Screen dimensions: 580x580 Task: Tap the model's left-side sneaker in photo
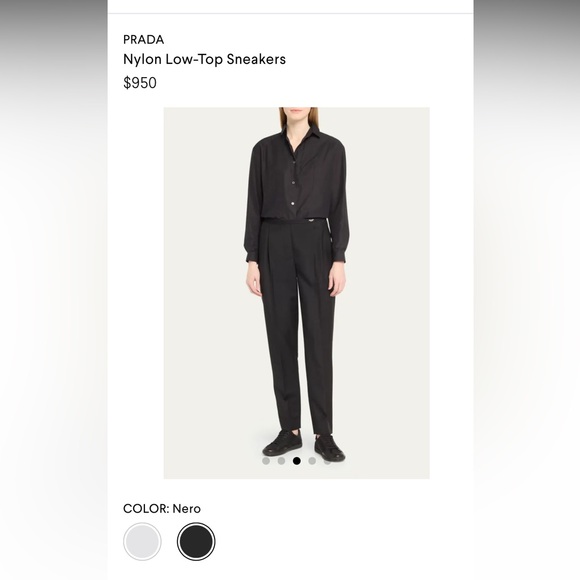coord(282,442)
